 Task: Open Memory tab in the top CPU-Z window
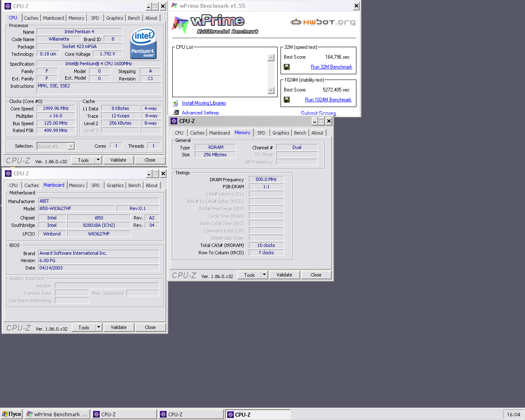click(x=76, y=18)
